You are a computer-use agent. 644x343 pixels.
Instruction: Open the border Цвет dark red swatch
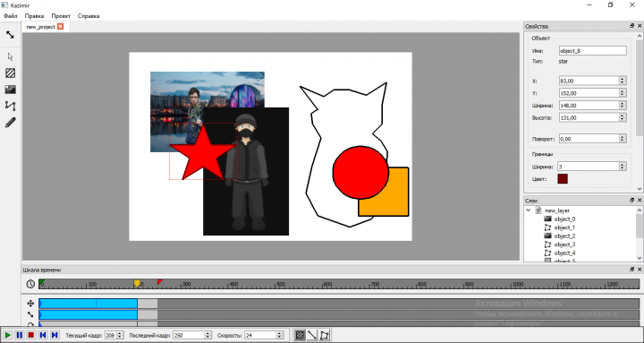[x=563, y=179]
